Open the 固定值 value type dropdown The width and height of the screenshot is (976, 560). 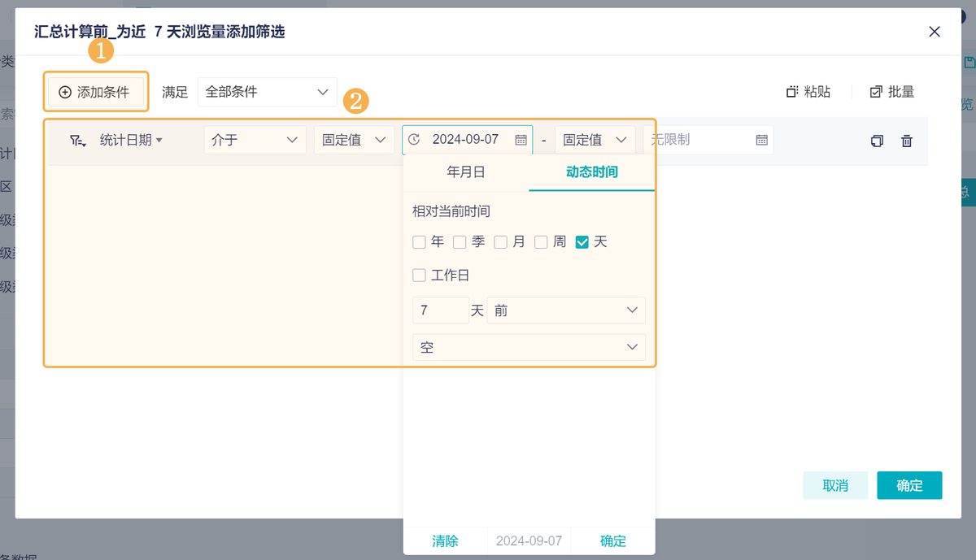coord(354,140)
